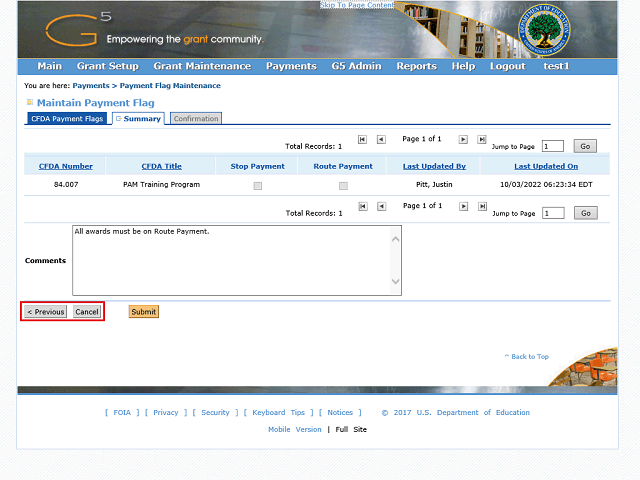Click the Department of Education seal
Screen dimensions: 640x480
click(x=544, y=30)
